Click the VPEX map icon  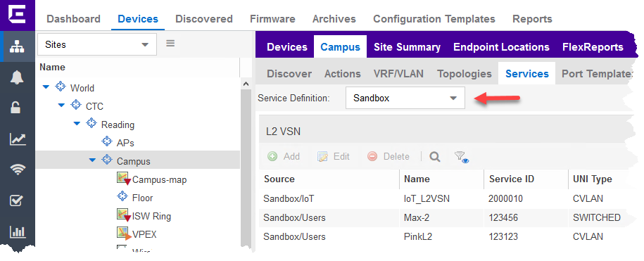(123, 233)
